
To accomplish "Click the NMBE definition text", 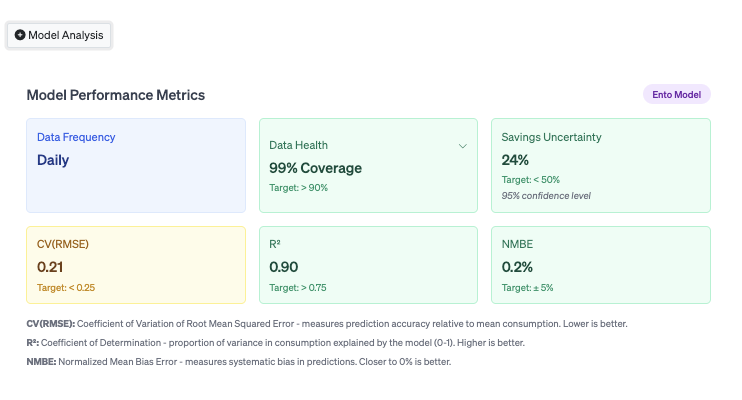I will pos(238,361).
